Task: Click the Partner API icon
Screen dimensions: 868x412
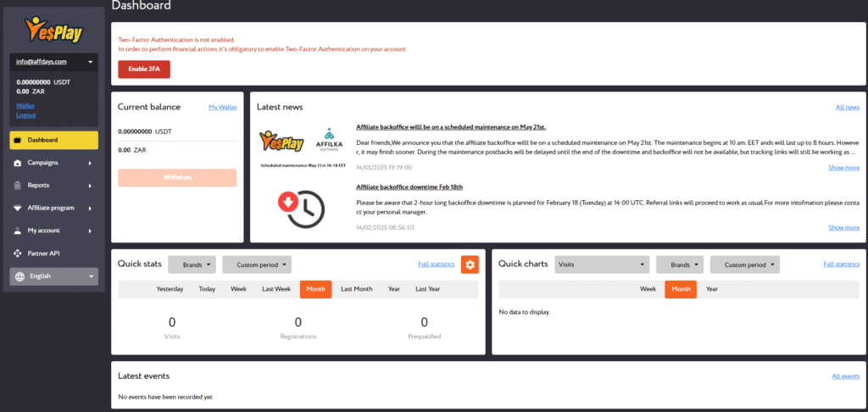Action: point(18,253)
